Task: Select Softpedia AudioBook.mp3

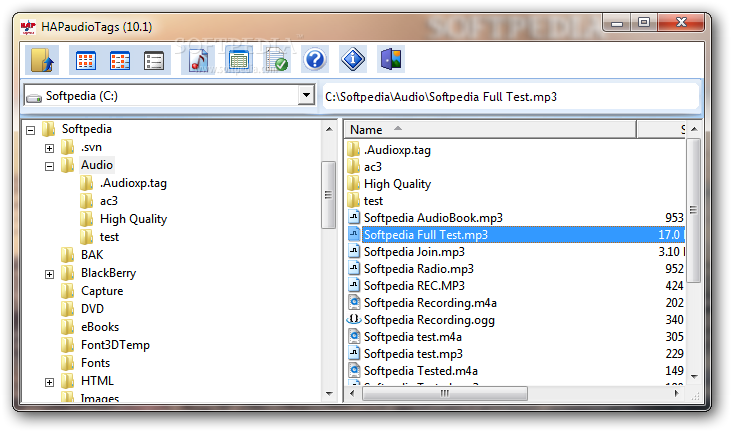Action: click(433, 218)
